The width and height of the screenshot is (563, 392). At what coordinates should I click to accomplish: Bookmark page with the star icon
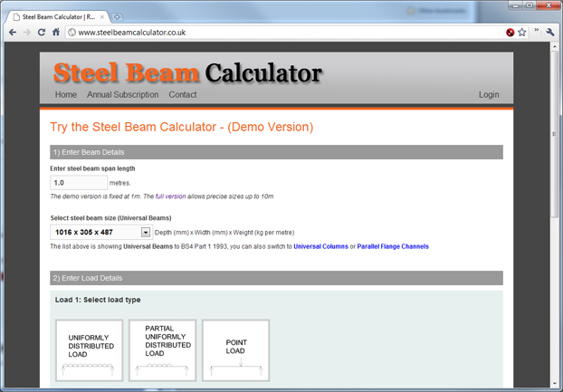[522, 32]
